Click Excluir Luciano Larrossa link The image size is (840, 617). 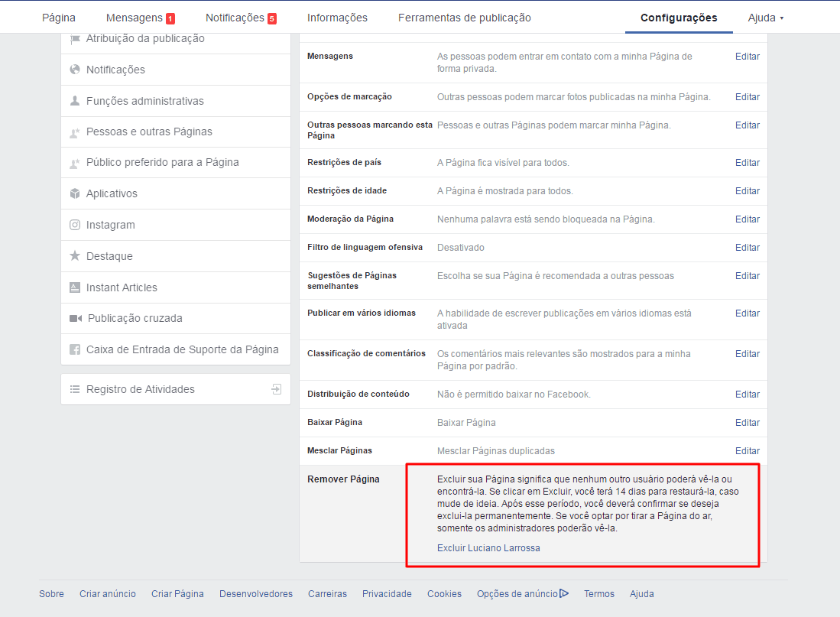point(488,548)
